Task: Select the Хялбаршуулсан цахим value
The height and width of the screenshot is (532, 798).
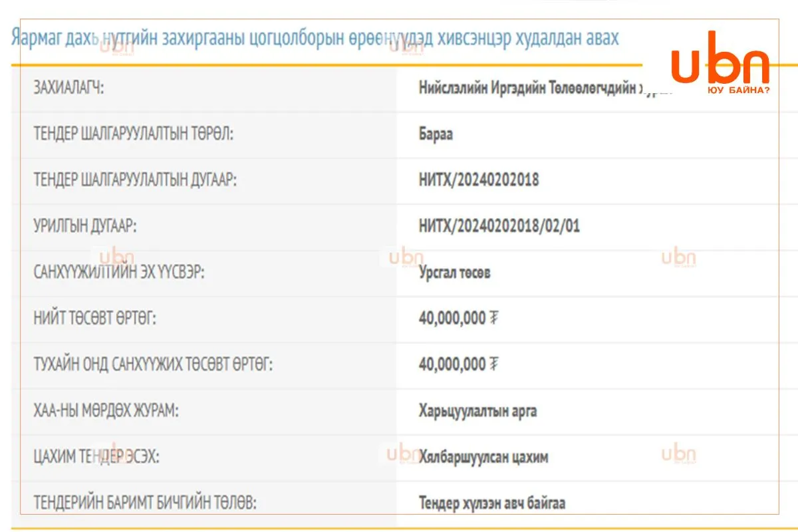Action: [x=484, y=457]
